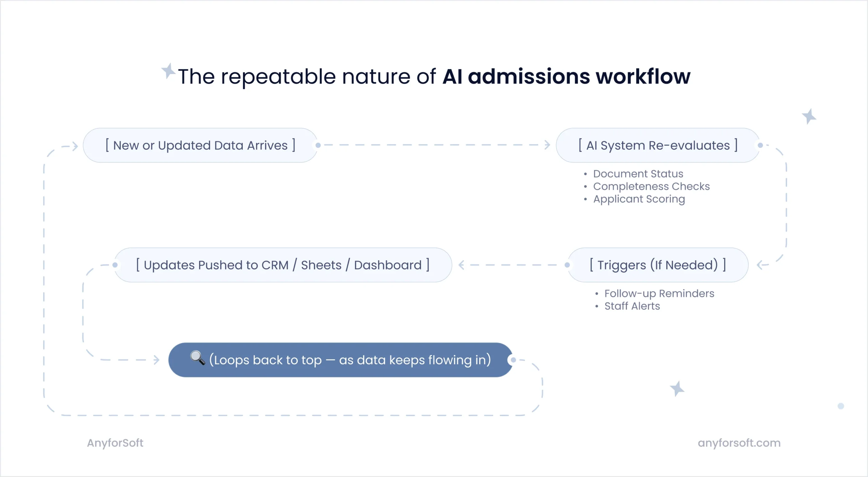Screen dimensions: 868x477
Task: Click Updates Pushed to CRM / Sheets / Dashboard
Action: (x=283, y=265)
